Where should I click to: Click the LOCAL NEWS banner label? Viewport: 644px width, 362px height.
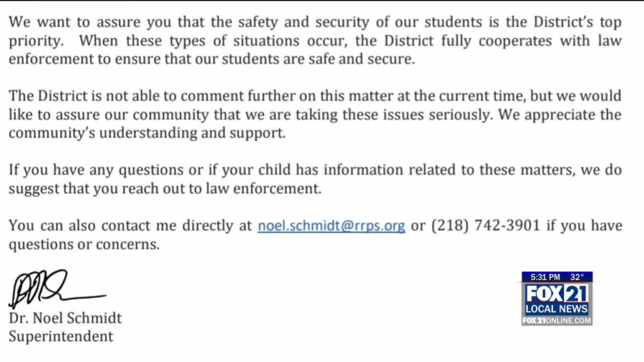[x=557, y=309]
